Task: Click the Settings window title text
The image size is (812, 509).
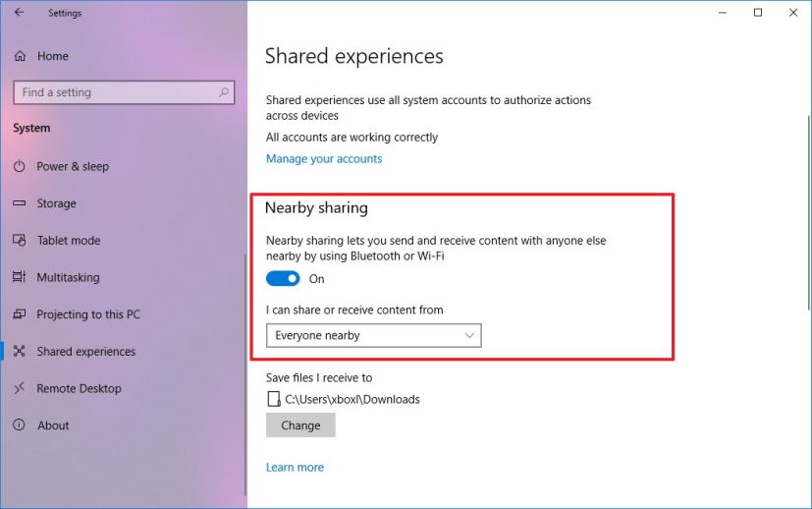Action: 65,13
